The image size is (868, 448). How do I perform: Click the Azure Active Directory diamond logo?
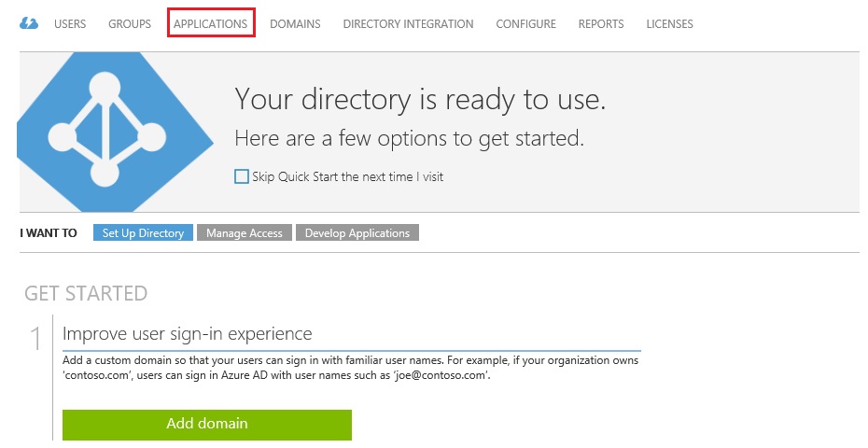click(115, 132)
